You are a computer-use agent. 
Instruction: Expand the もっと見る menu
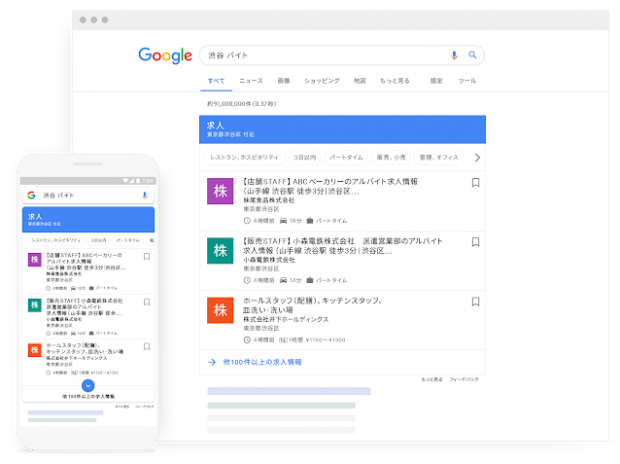394,81
